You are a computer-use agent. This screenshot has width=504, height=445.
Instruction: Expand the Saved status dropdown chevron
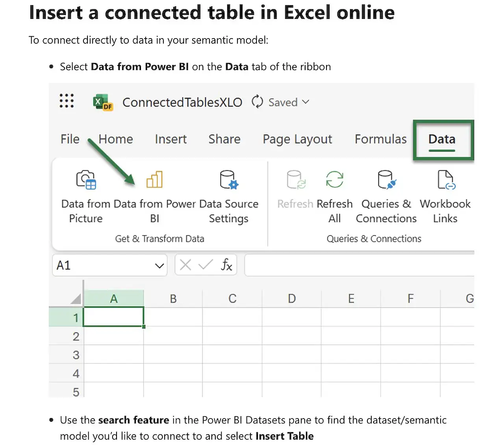tap(306, 102)
